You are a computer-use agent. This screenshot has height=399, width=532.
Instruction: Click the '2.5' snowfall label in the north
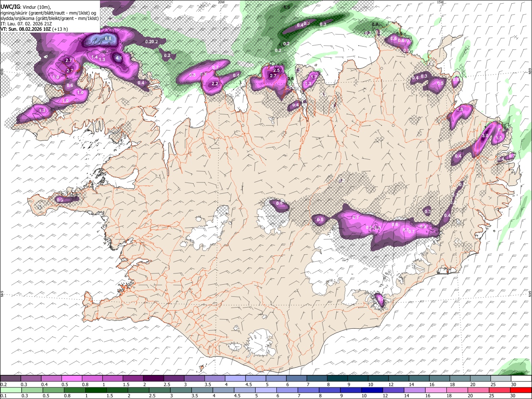(276, 71)
